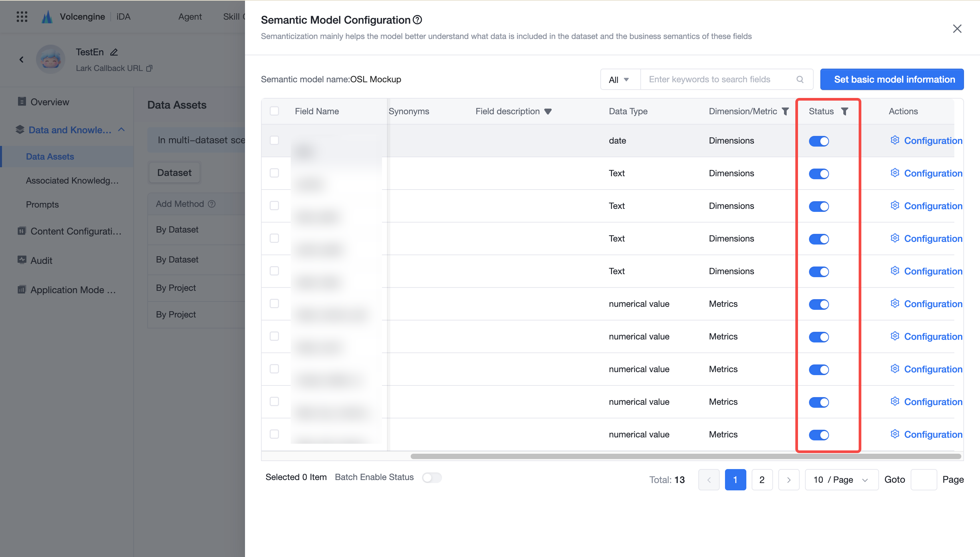Copy the Lark Callback URL
This screenshot has height=557, width=980.
149,68
